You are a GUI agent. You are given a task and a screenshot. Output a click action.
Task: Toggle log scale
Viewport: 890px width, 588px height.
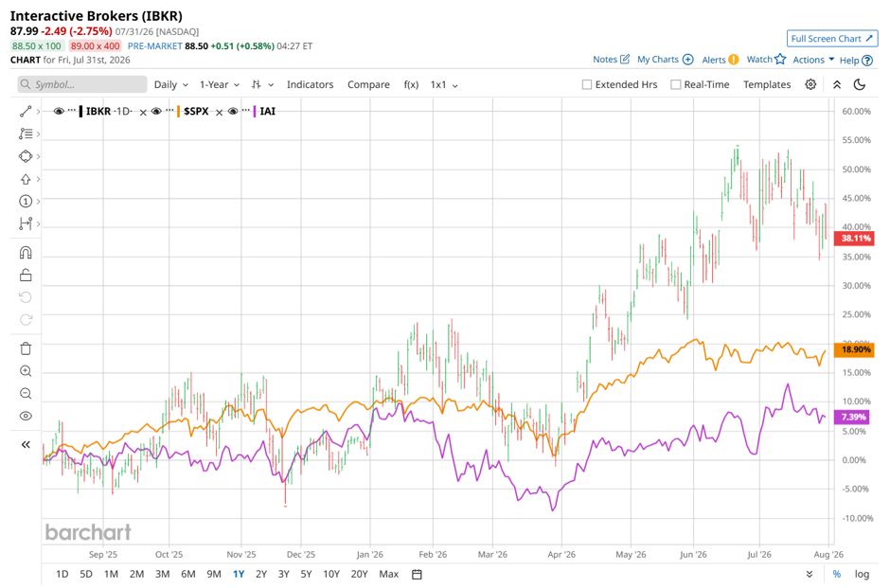click(862, 574)
